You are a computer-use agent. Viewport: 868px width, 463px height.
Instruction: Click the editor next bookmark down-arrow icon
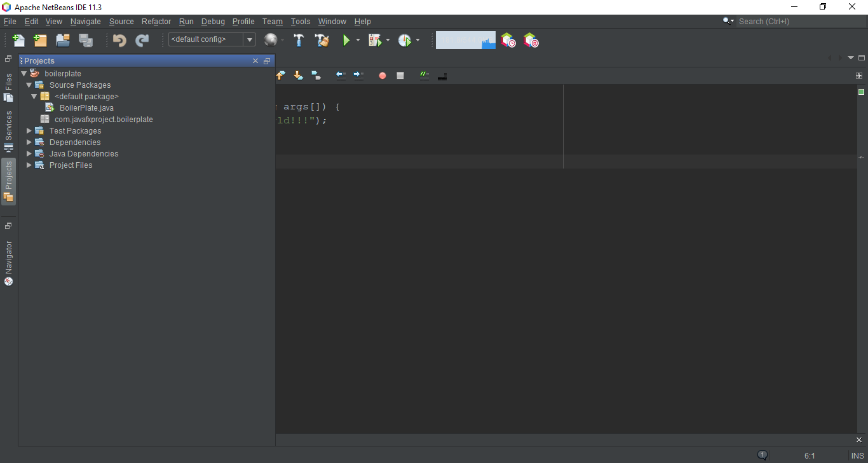[298, 75]
